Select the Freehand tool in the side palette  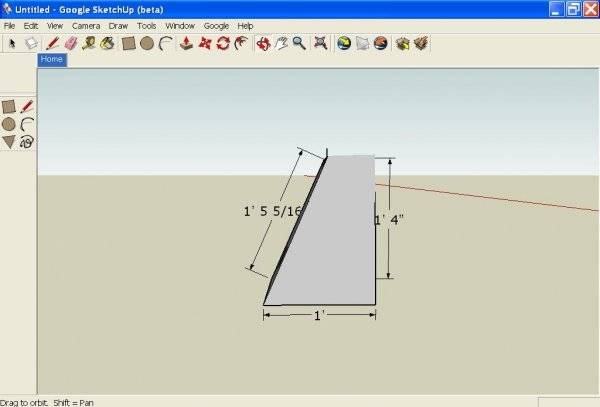[27, 142]
